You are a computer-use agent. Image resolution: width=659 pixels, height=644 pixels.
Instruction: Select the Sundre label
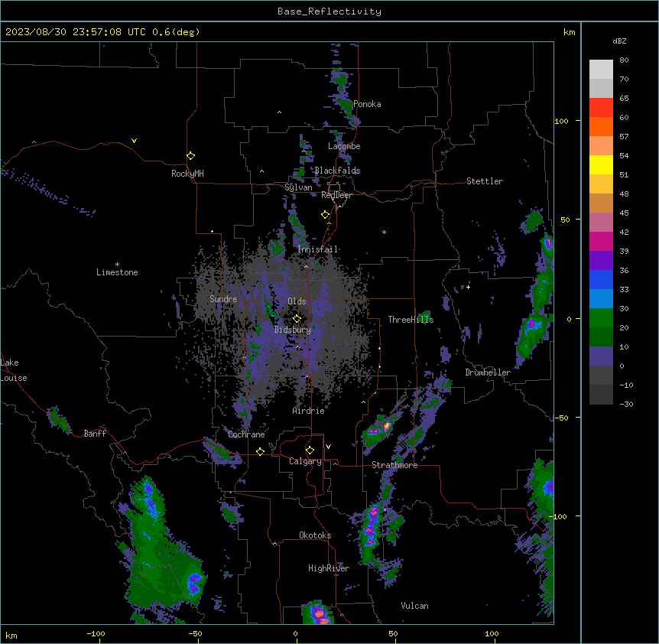[223, 299]
